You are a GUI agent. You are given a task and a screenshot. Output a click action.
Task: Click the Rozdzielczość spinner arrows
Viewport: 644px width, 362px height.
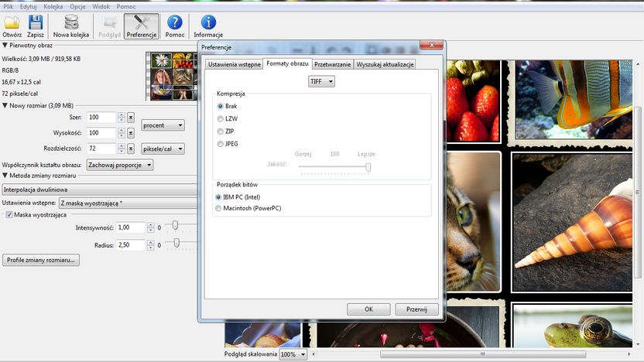(x=122, y=149)
